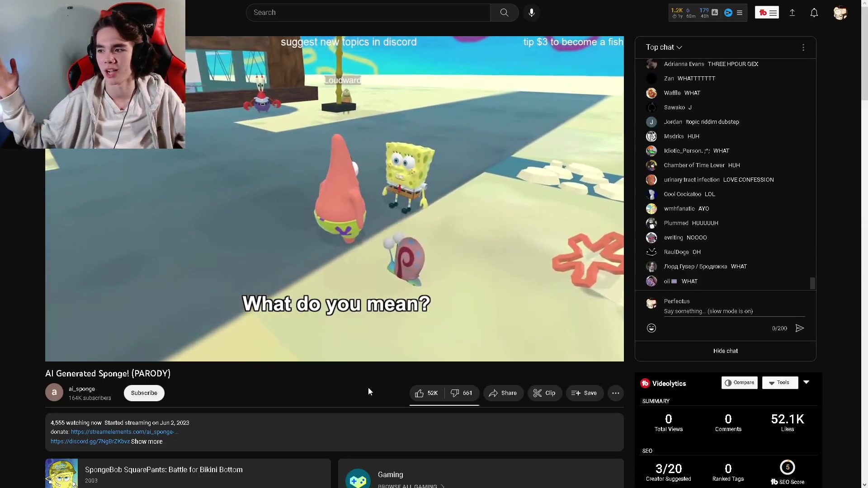Open SpongeBob Battle for Bikini Bottom game card

(x=188, y=474)
